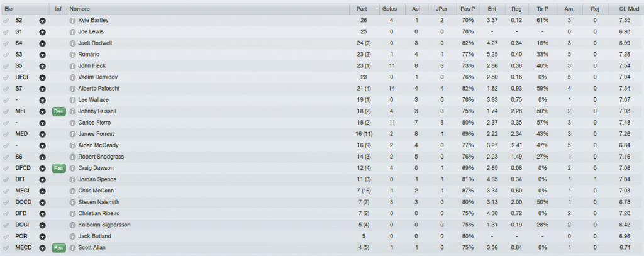Open S2 position dropdown for Kyle Bartley
The width and height of the screenshot is (644, 256).
[42, 21]
